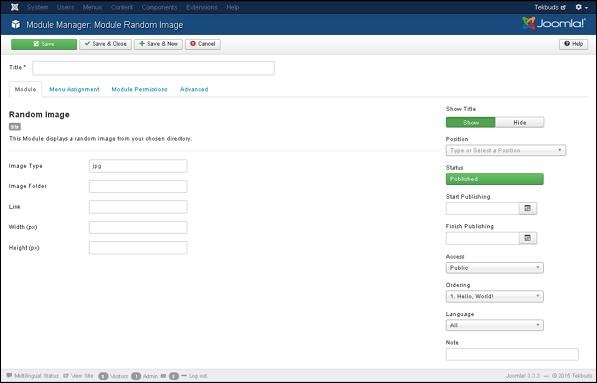Click the calendar icon for Start Publishing
The height and width of the screenshot is (383, 597).
point(528,208)
